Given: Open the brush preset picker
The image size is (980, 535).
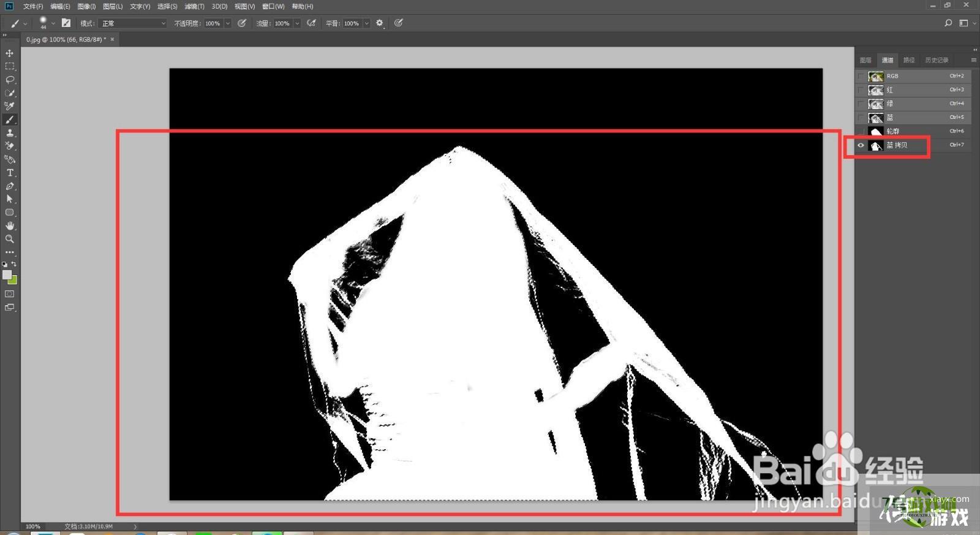Looking at the screenshot, I should 46,23.
